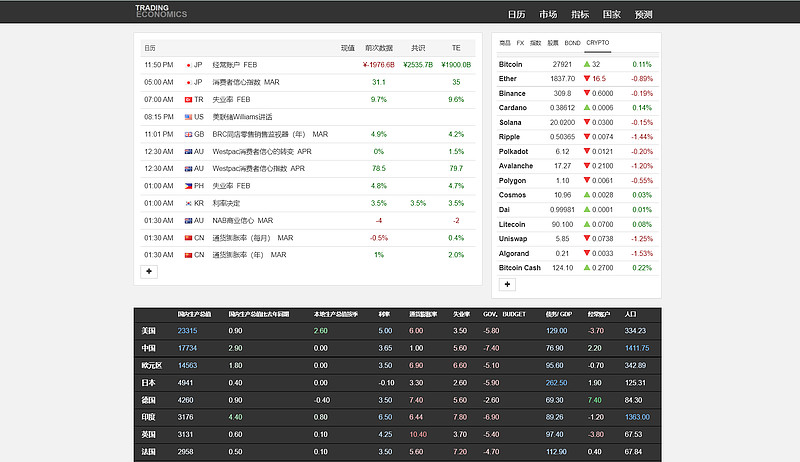Switch to the FX markets tab

tap(520, 43)
